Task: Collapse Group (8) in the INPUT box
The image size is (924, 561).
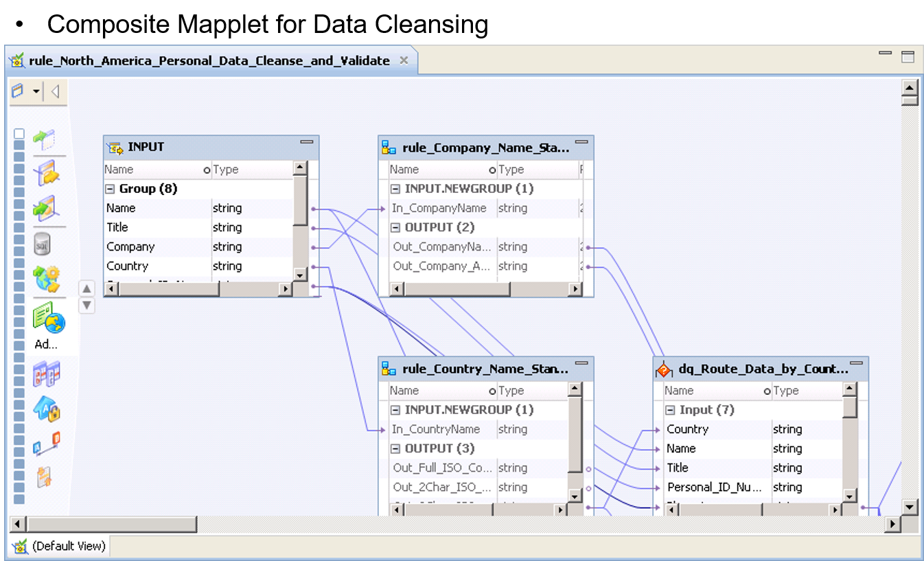Action: tap(109, 189)
